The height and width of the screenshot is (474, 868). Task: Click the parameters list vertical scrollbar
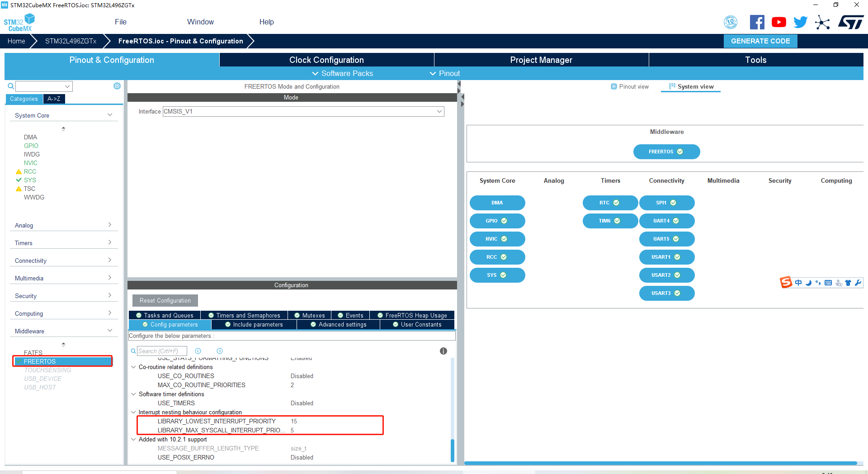[453, 450]
